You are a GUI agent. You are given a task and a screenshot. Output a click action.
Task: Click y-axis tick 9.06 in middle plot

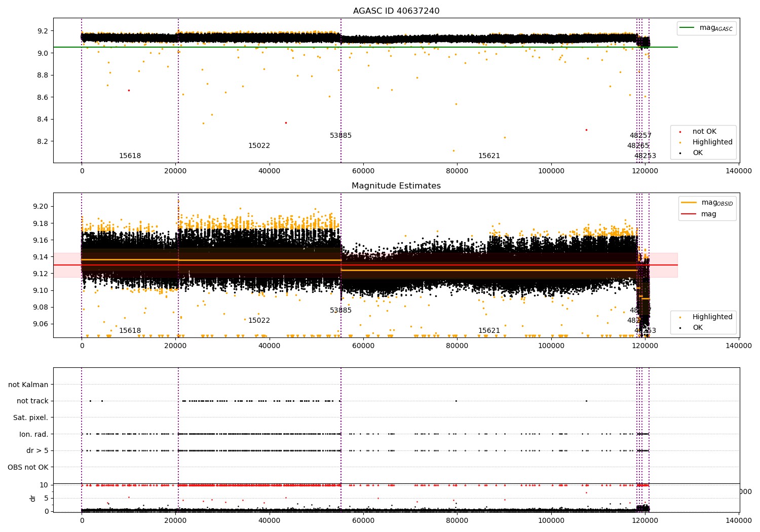click(41, 324)
